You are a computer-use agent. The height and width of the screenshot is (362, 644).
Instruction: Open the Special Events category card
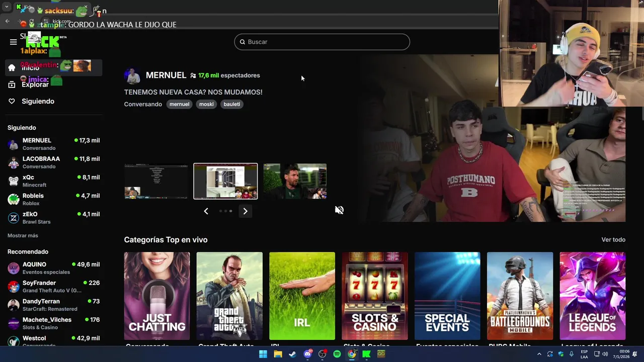(447, 296)
